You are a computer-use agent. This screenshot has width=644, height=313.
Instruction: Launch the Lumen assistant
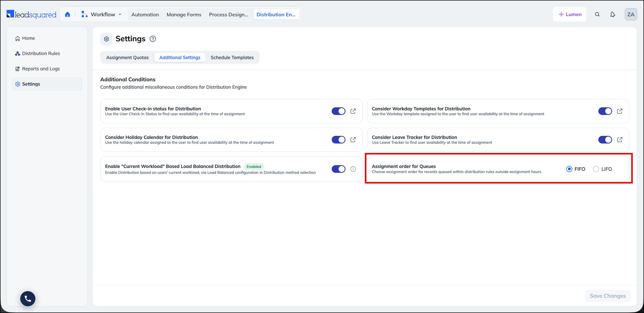click(x=569, y=14)
